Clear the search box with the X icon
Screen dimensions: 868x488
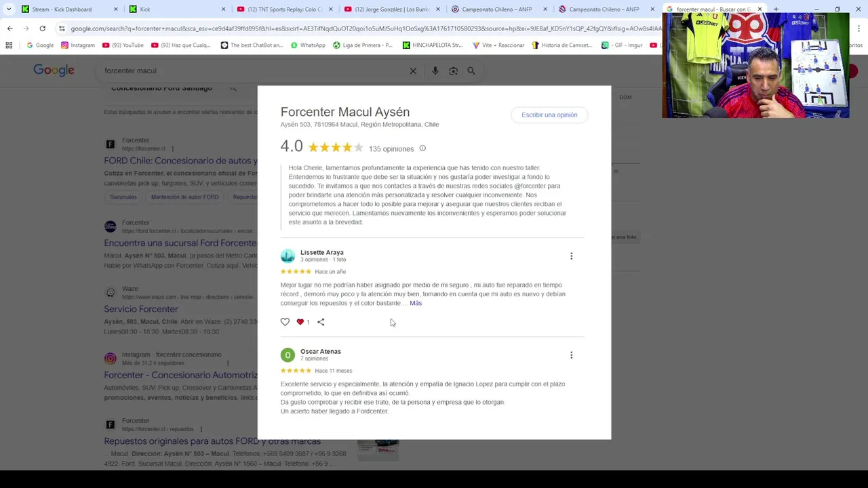(x=413, y=70)
